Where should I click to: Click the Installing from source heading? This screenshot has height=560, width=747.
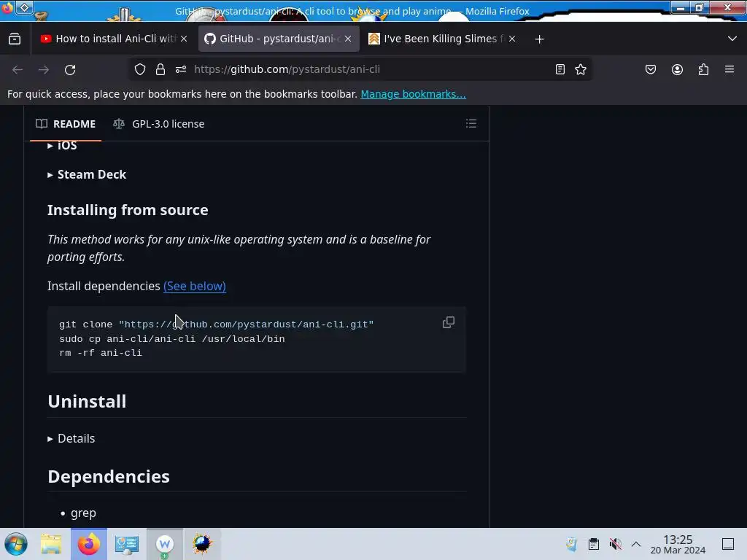128,210
